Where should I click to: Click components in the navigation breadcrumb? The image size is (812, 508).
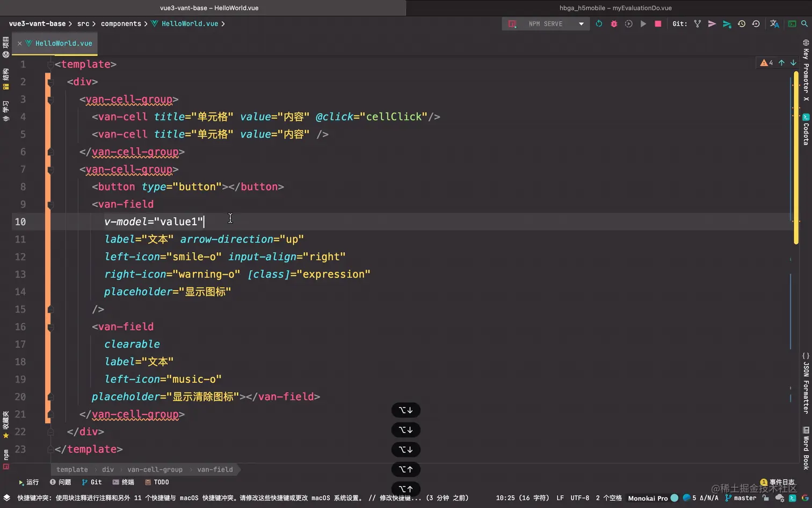click(121, 24)
